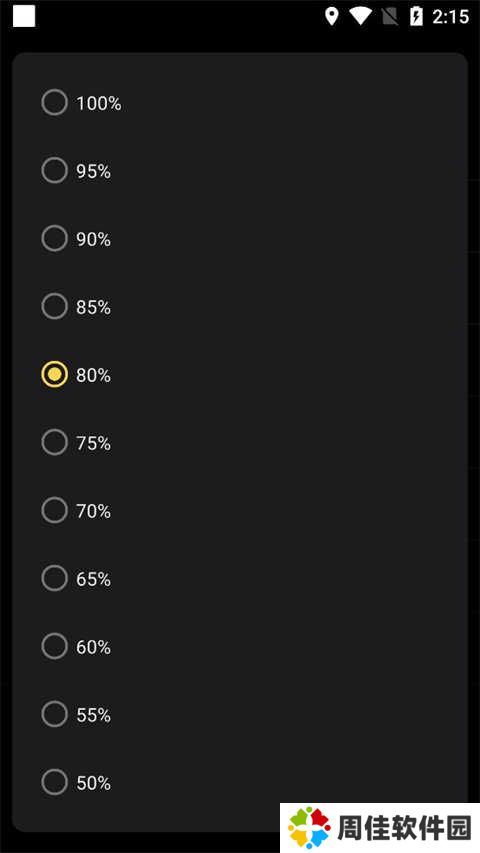
Task: Choose the 95% option
Action: (x=54, y=170)
